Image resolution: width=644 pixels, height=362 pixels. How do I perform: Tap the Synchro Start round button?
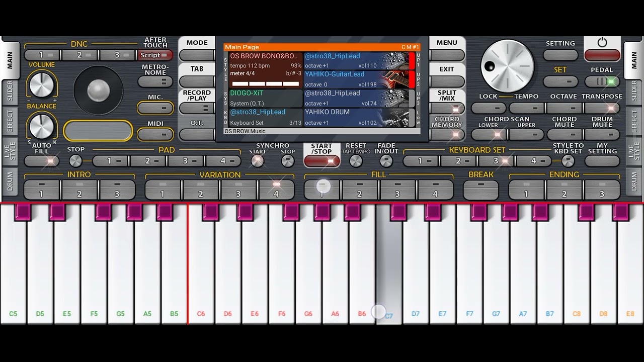[x=258, y=161]
